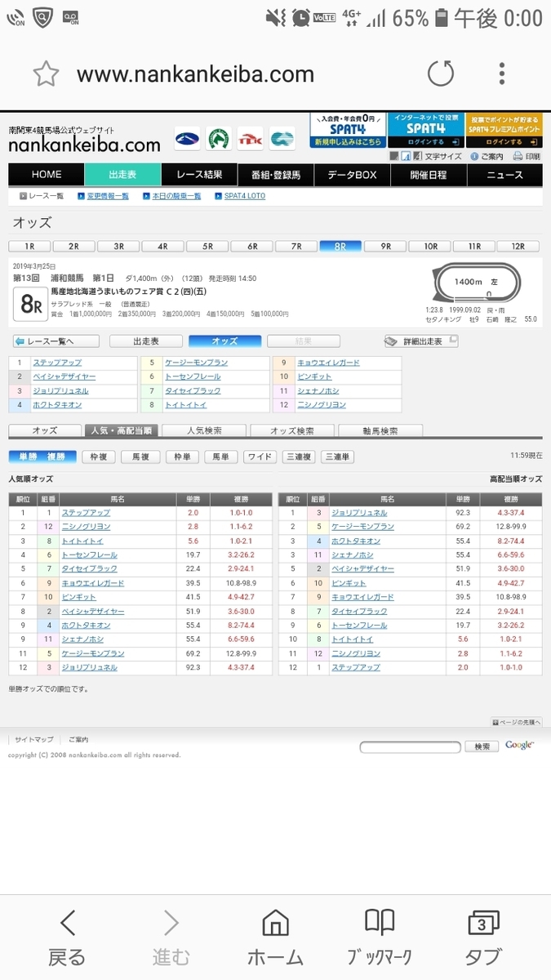Tap the browser address bar URL
Screen dimensions: 551x980
(195, 74)
